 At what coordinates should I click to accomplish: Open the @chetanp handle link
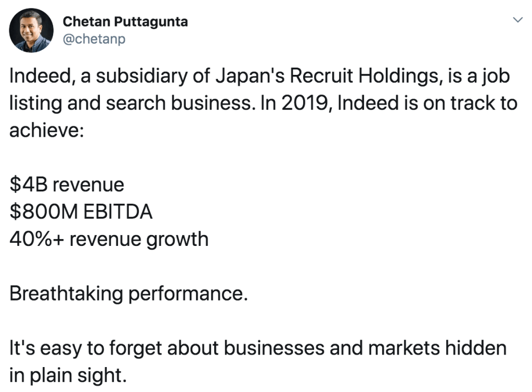[94, 39]
